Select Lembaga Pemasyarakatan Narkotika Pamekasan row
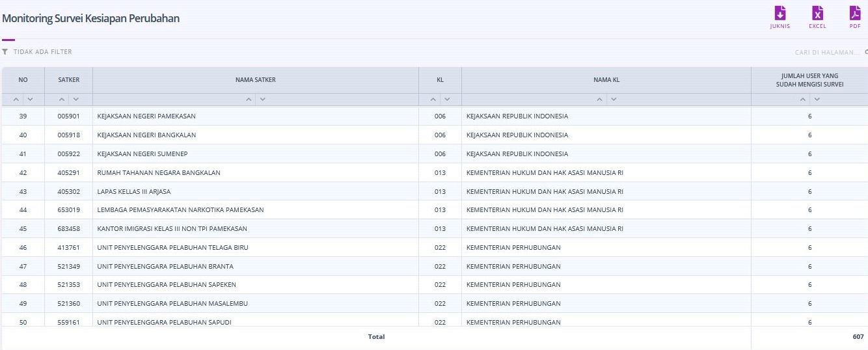868x350 pixels. tap(435, 209)
